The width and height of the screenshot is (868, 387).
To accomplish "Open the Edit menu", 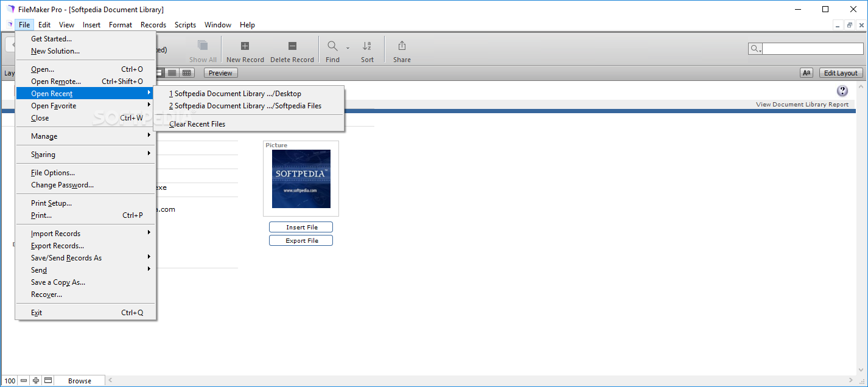I will pyautogui.click(x=44, y=25).
